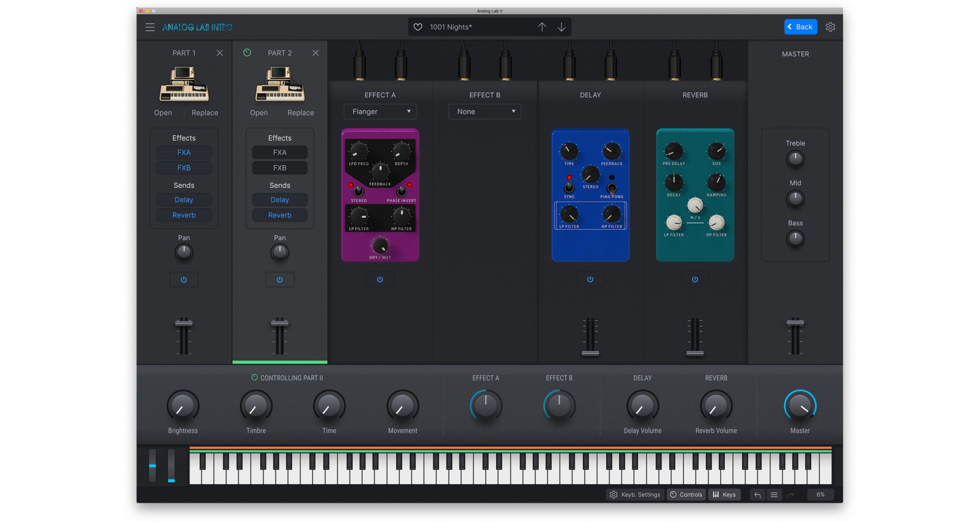Open Keyb. Settings
Image resolution: width=980 pixels, height=522 pixels.
pyautogui.click(x=635, y=494)
